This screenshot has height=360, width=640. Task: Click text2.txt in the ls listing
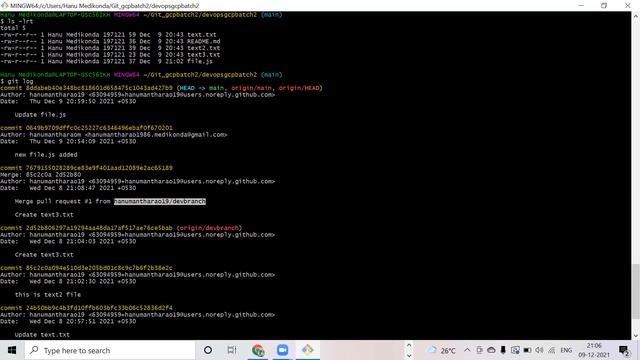(203, 48)
